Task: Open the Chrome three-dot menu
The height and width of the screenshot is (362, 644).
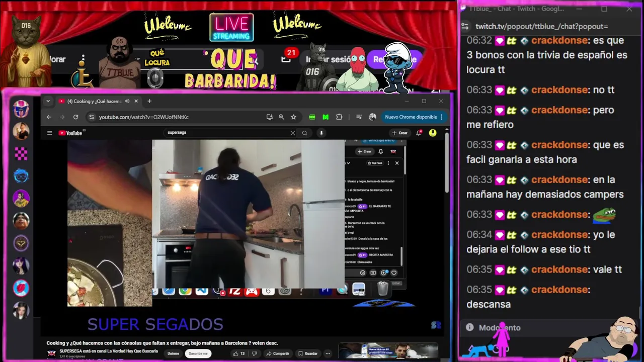Action: pos(442,117)
